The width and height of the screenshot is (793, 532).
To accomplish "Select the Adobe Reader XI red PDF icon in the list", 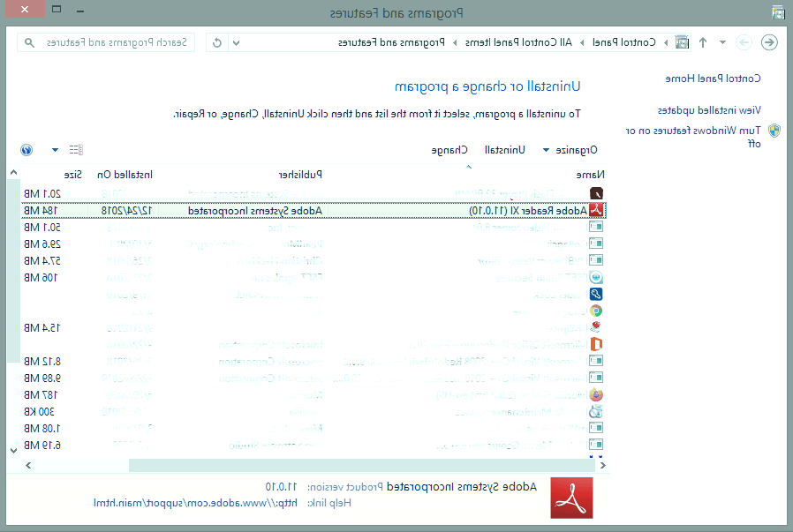I will tap(596, 210).
